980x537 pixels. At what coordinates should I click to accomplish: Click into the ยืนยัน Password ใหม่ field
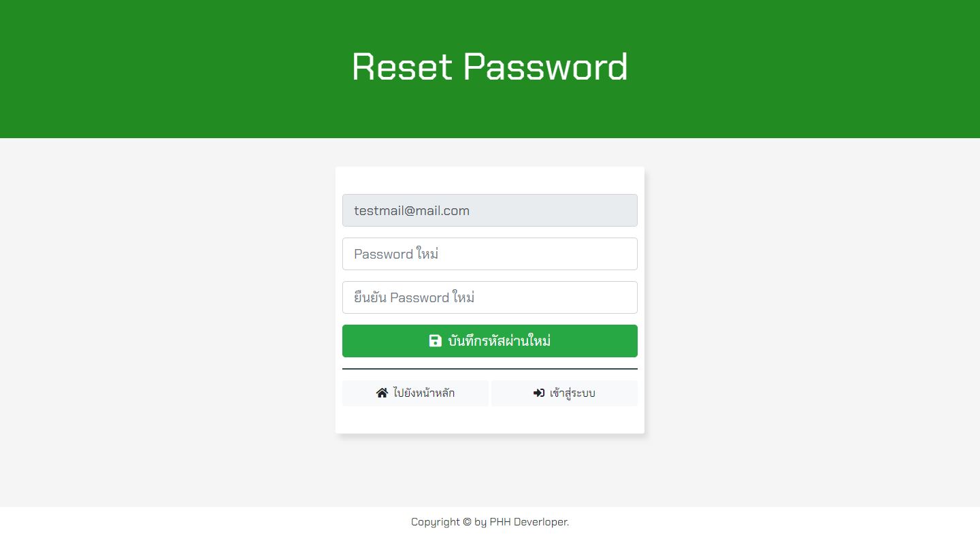point(490,297)
